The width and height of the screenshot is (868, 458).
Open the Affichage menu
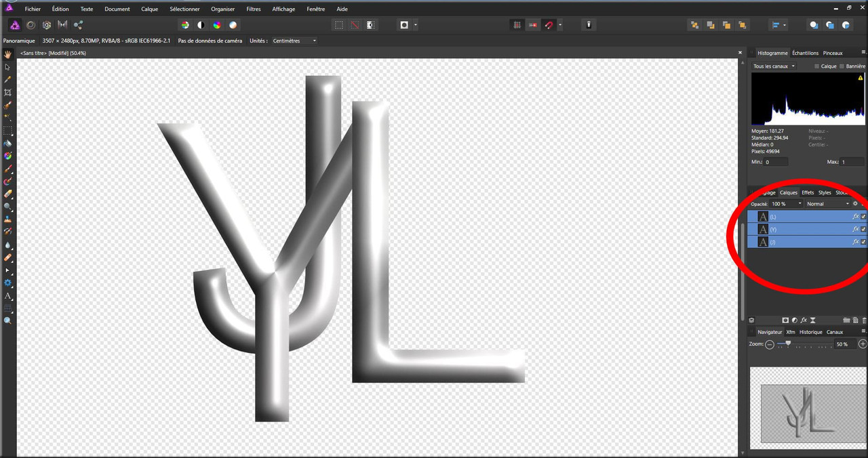point(283,9)
